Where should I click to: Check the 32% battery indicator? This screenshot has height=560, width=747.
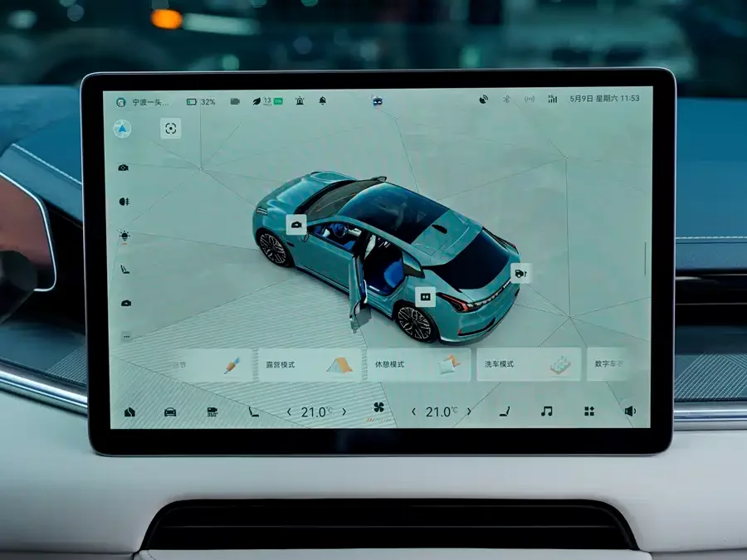[x=201, y=102]
